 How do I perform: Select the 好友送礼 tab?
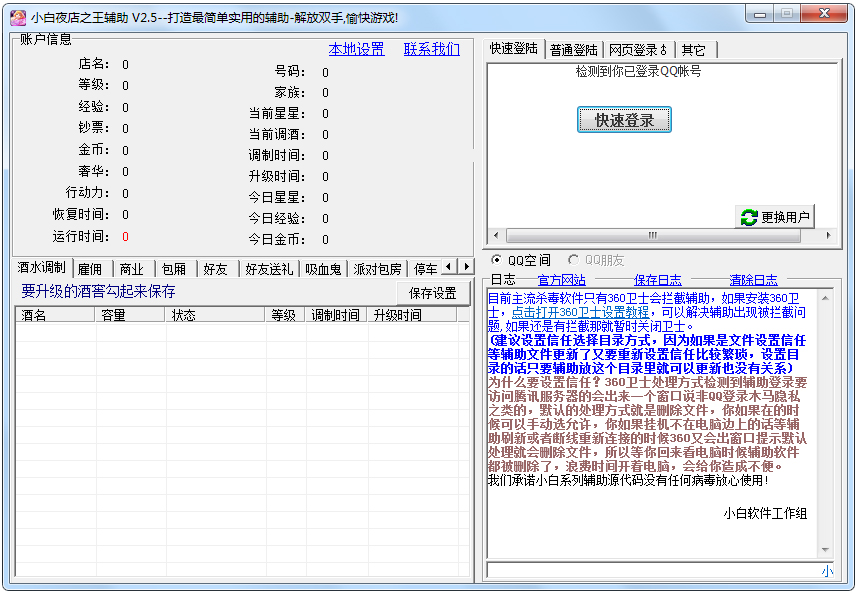click(269, 269)
